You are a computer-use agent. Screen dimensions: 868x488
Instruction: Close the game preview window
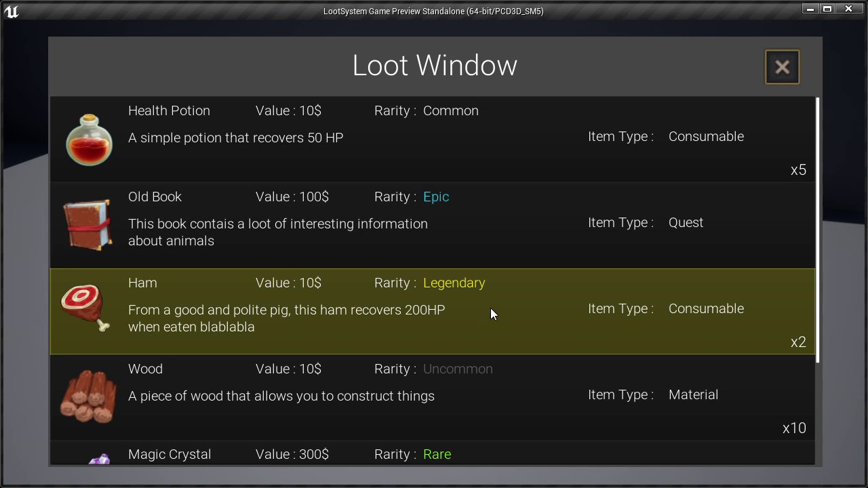(x=848, y=9)
